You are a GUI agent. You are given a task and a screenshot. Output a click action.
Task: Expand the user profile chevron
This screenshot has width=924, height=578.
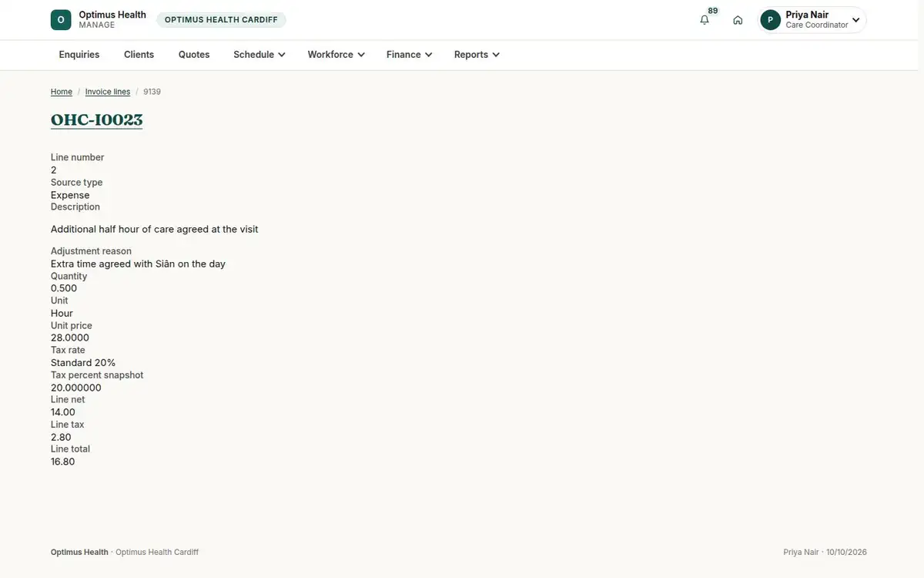855,20
